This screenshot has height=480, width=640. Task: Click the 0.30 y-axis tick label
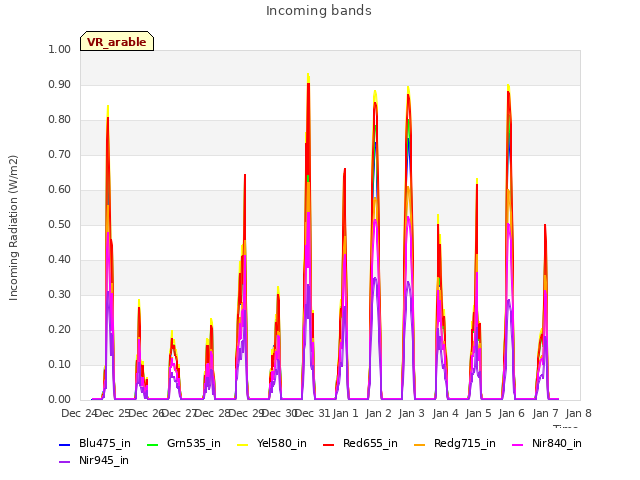[60, 295]
